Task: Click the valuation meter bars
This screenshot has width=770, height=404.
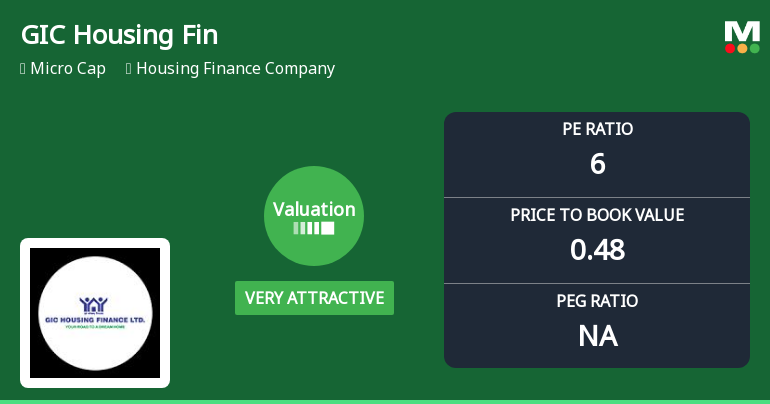Action: [314, 228]
